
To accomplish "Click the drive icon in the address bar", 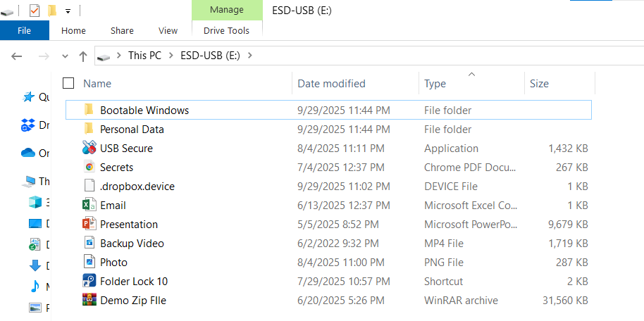I will pos(104,57).
